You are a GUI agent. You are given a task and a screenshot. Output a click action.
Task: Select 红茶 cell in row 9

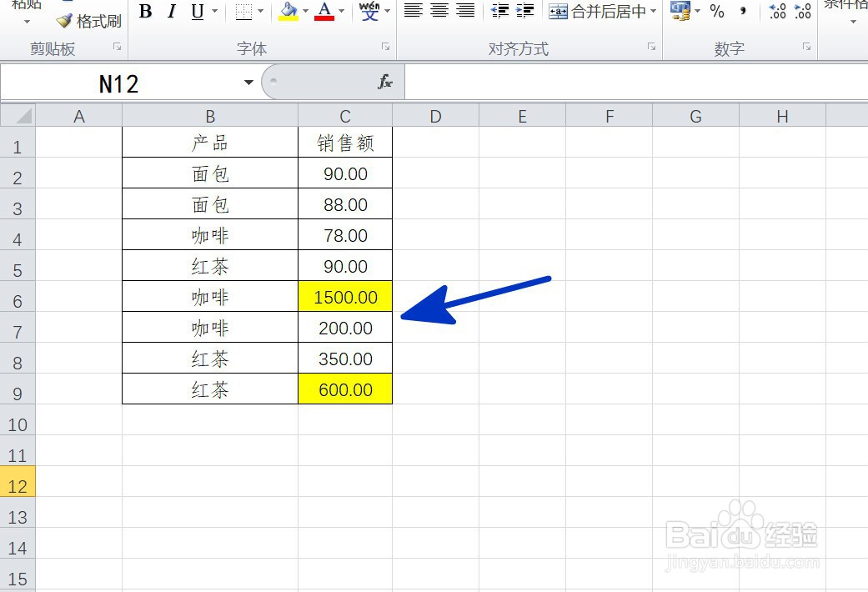click(x=210, y=389)
